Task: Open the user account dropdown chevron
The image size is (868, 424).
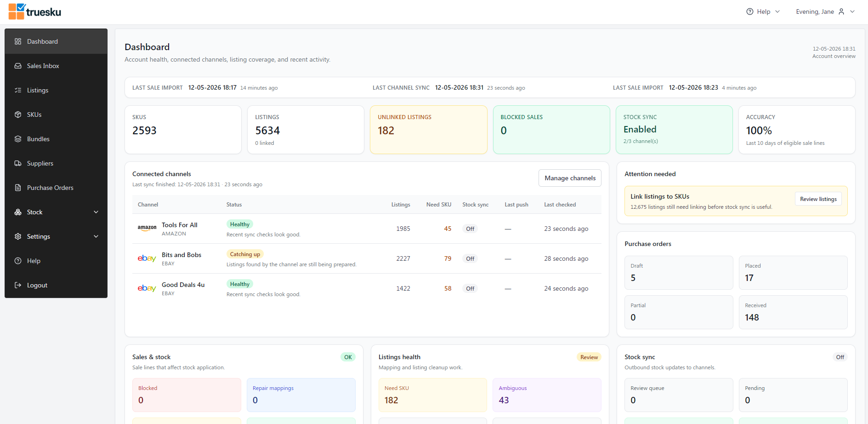Action: (852, 11)
